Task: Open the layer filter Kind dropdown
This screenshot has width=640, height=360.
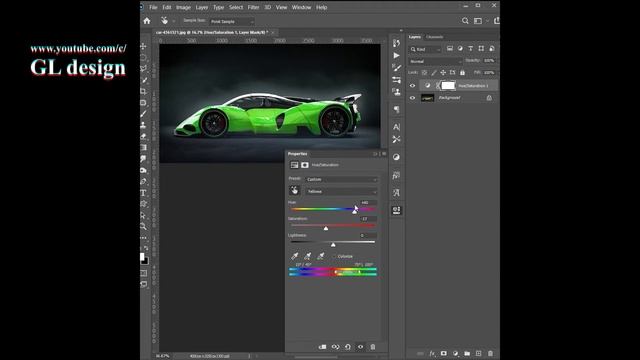Action: (425, 49)
